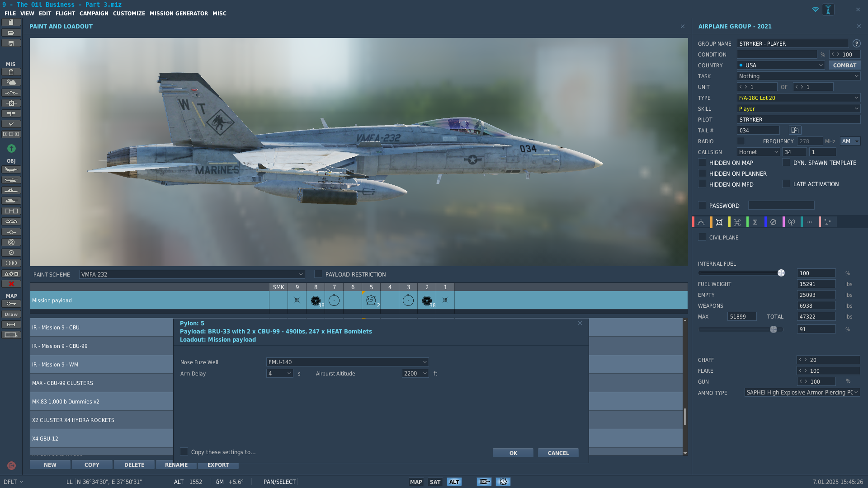Enable Hidden on Map checkbox
This screenshot has height=488, width=868.
702,163
